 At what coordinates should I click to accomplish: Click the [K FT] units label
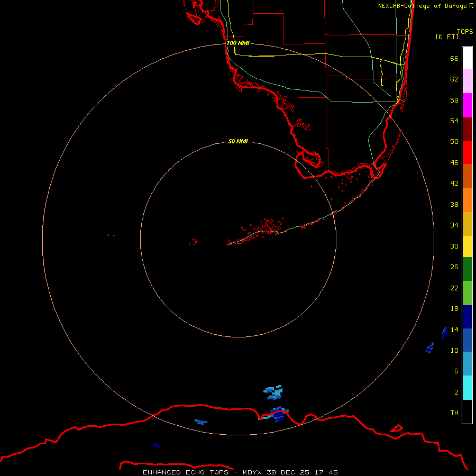pyautogui.click(x=447, y=36)
